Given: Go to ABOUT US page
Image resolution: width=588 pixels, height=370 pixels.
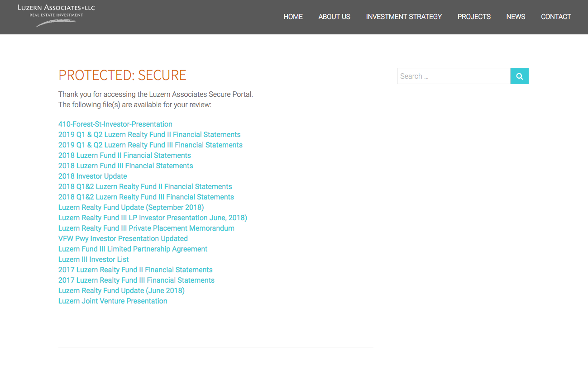Looking at the screenshot, I should [x=334, y=17].
